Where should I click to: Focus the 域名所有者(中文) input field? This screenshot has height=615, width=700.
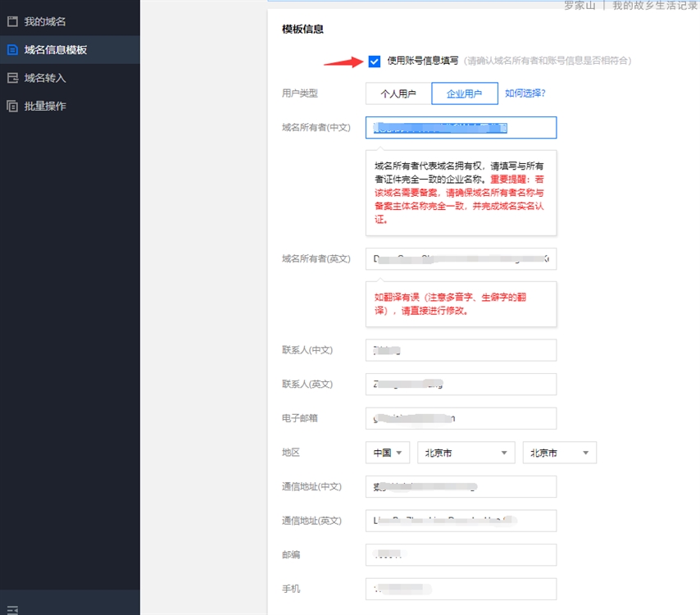click(x=461, y=127)
